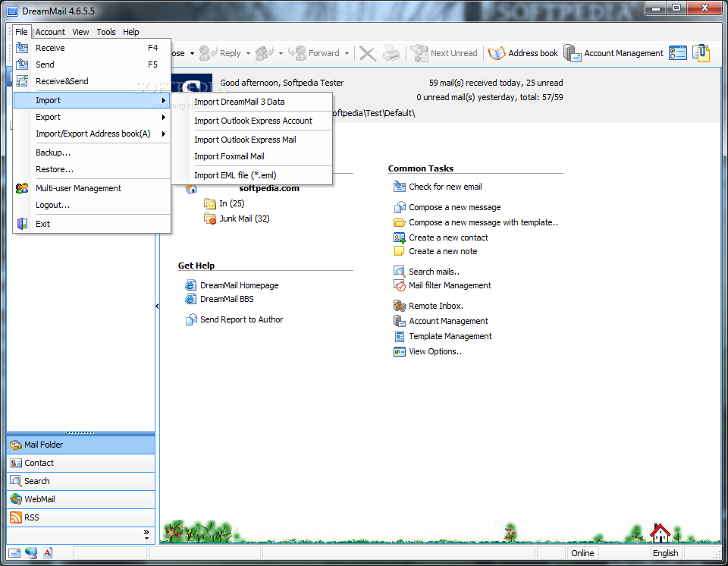728x566 pixels.
Task: Open the View menu
Action: pyautogui.click(x=80, y=32)
